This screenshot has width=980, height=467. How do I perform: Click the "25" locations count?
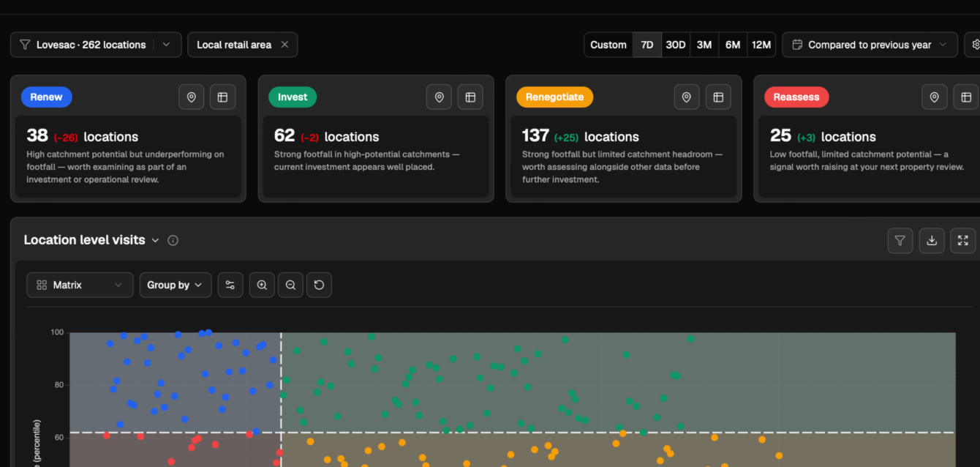pyautogui.click(x=781, y=136)
